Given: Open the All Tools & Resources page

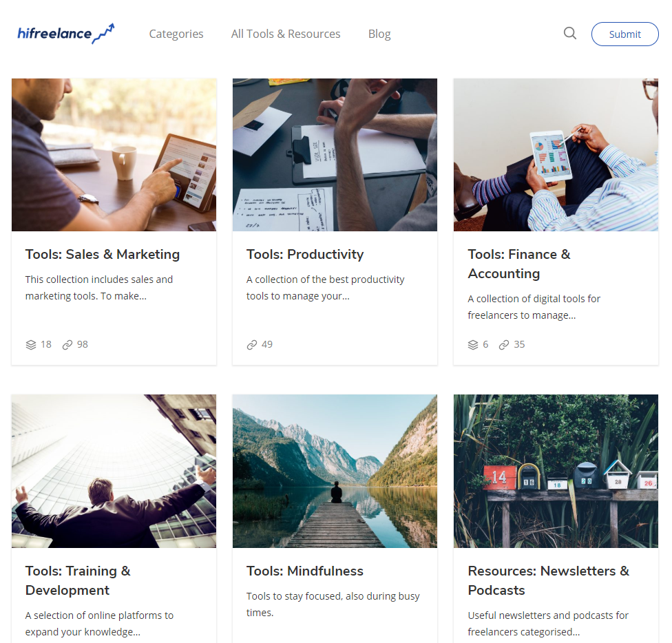Looking at the screenshot, I should 286,34.
